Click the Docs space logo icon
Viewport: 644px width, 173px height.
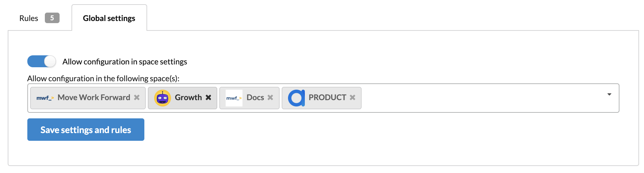point(234,98)
